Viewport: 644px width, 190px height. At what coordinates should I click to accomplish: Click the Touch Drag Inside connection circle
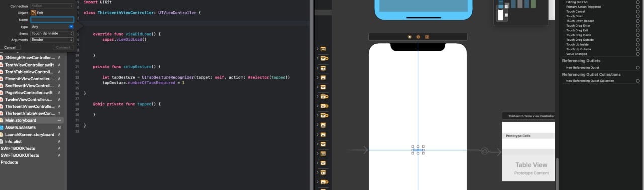pos(638,35)
